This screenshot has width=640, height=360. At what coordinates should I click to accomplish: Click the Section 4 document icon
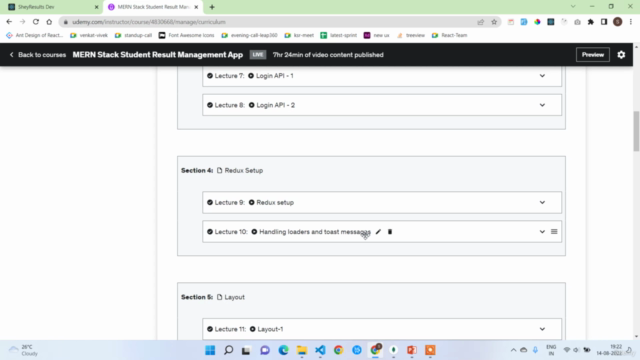coord(220,171)
